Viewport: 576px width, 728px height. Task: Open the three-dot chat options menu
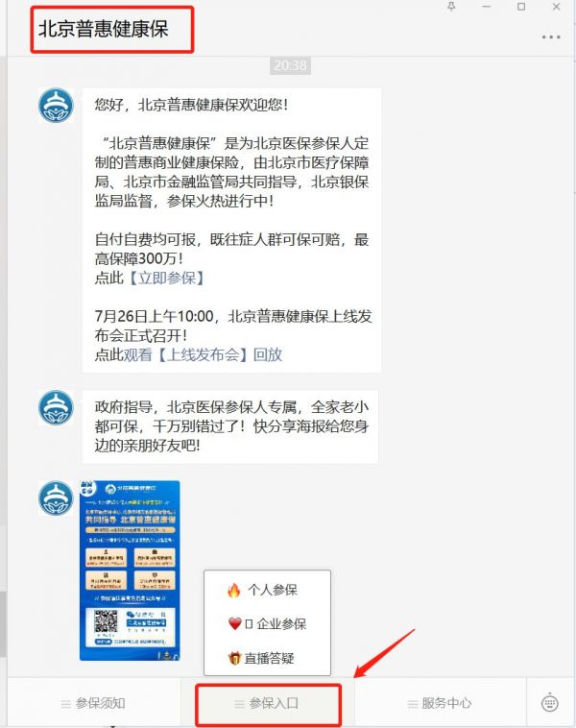(x=551, y=36)
